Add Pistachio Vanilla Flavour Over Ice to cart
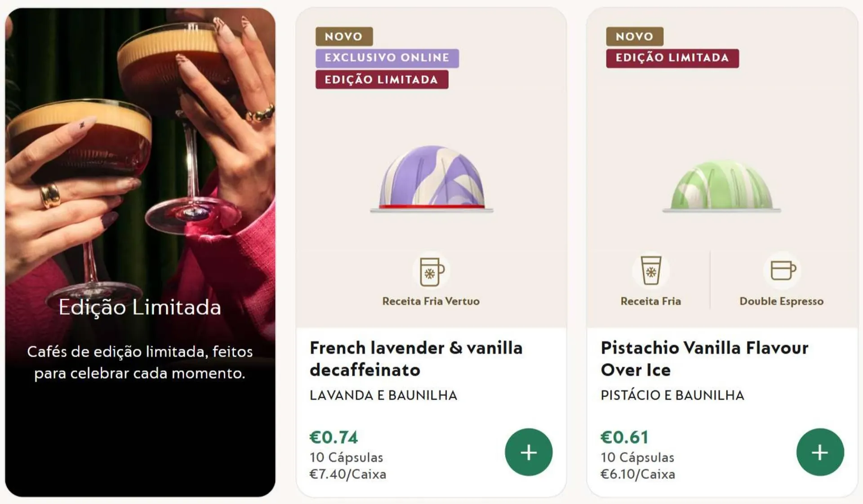This screenshot has height=504, width=863. (819, 452)
